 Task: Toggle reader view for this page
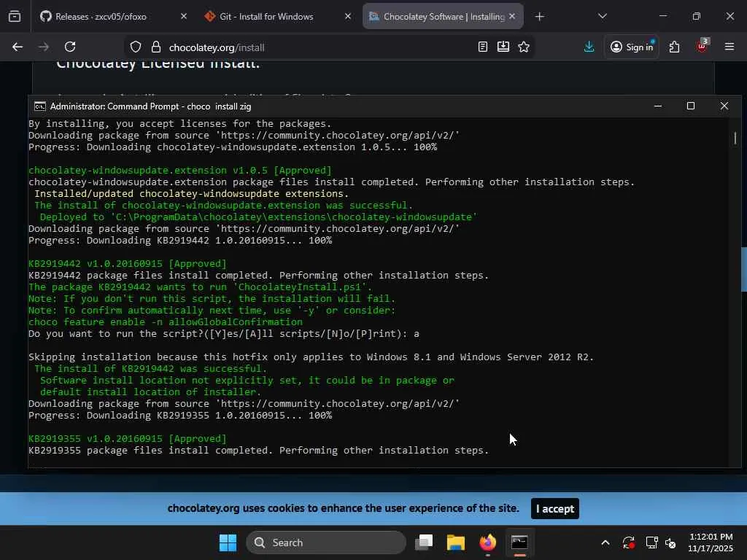pyautogui.click(x=483, y=47)
